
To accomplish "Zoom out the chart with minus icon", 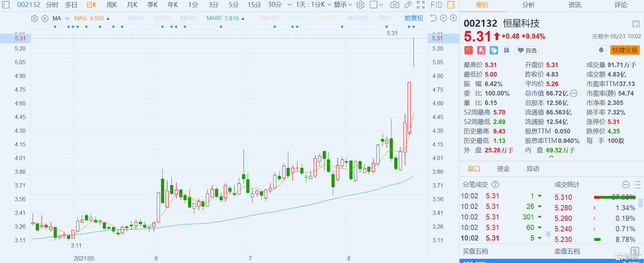I will [x=443, y=18].
